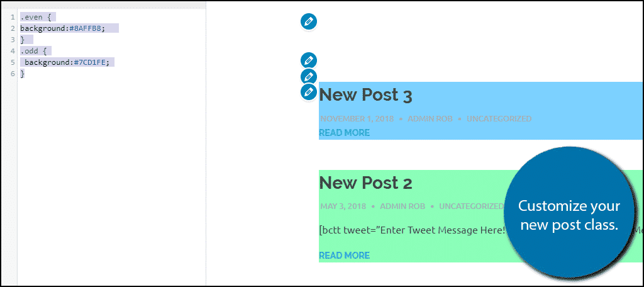644x287 pixels.
Task: Select the May 3, 2018 date link
Action: (343, 206)
